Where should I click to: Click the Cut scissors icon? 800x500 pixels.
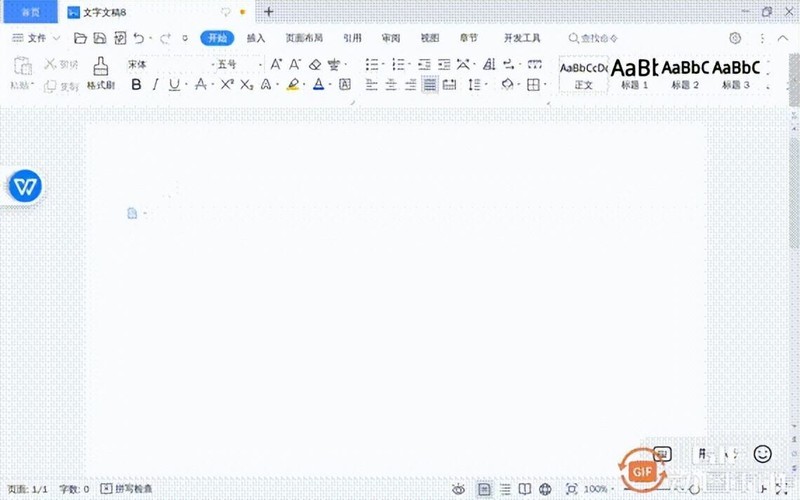pyautogui.click(x=50, y=64)
